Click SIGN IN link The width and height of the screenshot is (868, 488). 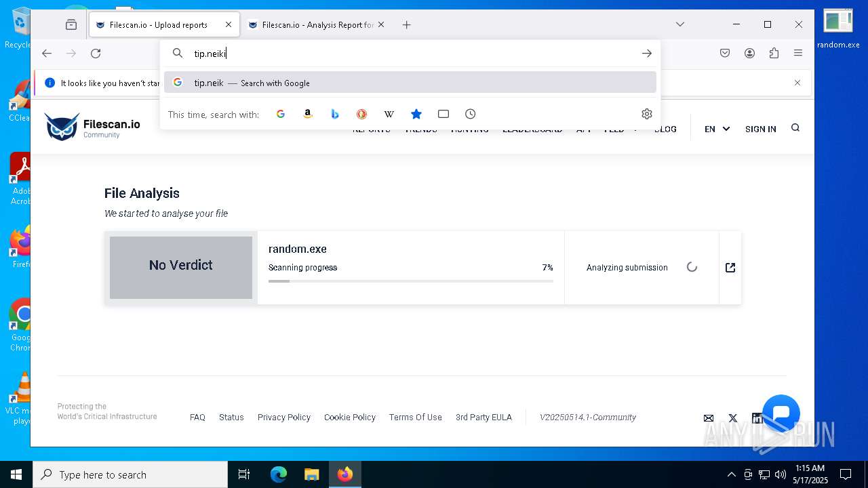(760, 129)
